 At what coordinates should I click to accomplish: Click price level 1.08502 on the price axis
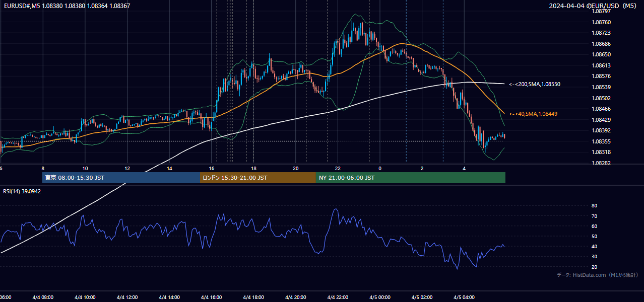coord(601,98)
